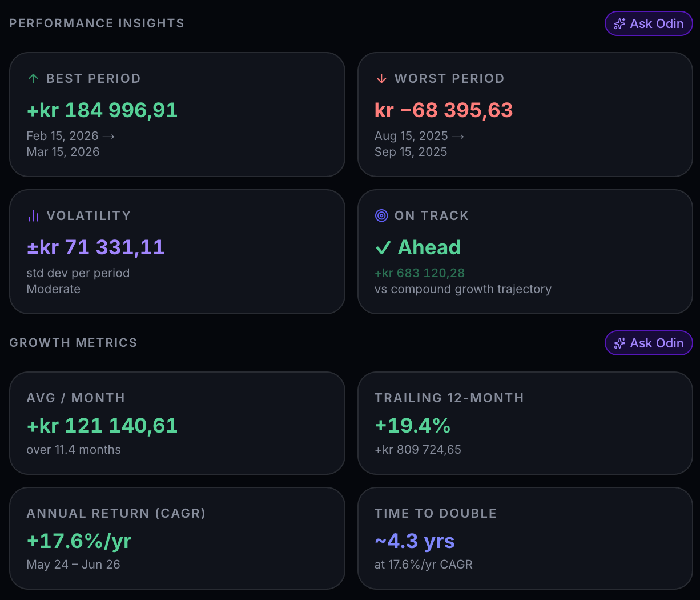The height and width of the screenshot is (600, 700).
Task: Select value +kr 184 996,91
Action: pyautogui.click(x=102, y=110)
